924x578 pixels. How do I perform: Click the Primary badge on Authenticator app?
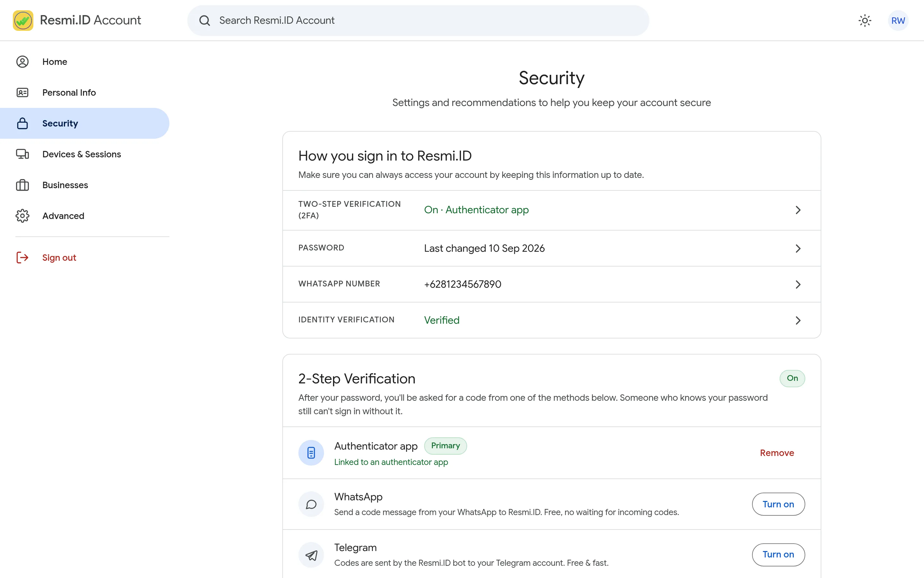click(x=446, y=446)
